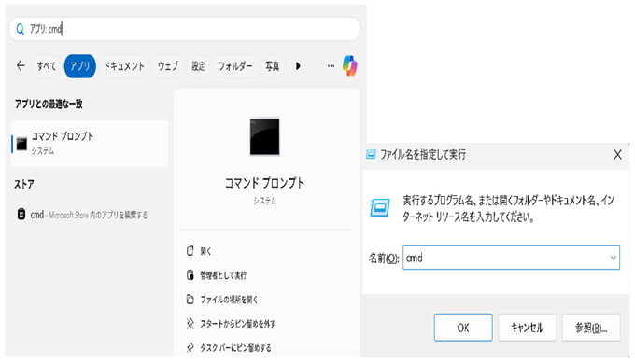Choose スタートからピン留めを外す option
The image size is (635, 364).
pyautogui.click(x=238, y=324)
